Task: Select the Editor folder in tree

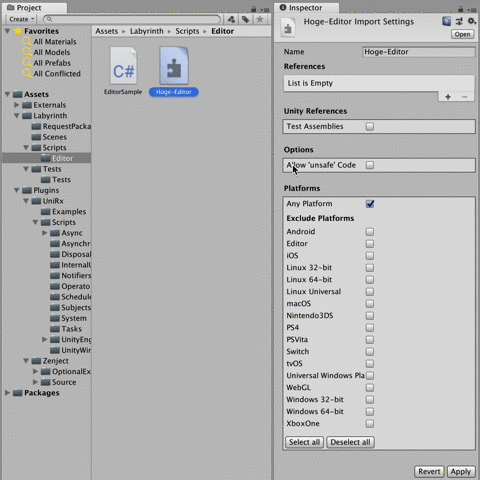Action: (57, 158)
